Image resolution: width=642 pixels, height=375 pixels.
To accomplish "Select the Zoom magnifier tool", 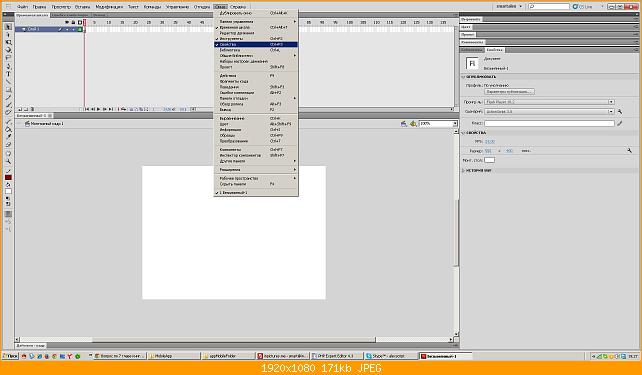I will (8, 162).
